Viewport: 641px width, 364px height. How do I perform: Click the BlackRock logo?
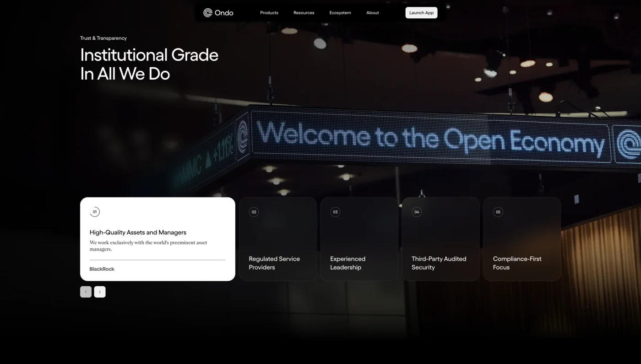[x=102, y=269]
